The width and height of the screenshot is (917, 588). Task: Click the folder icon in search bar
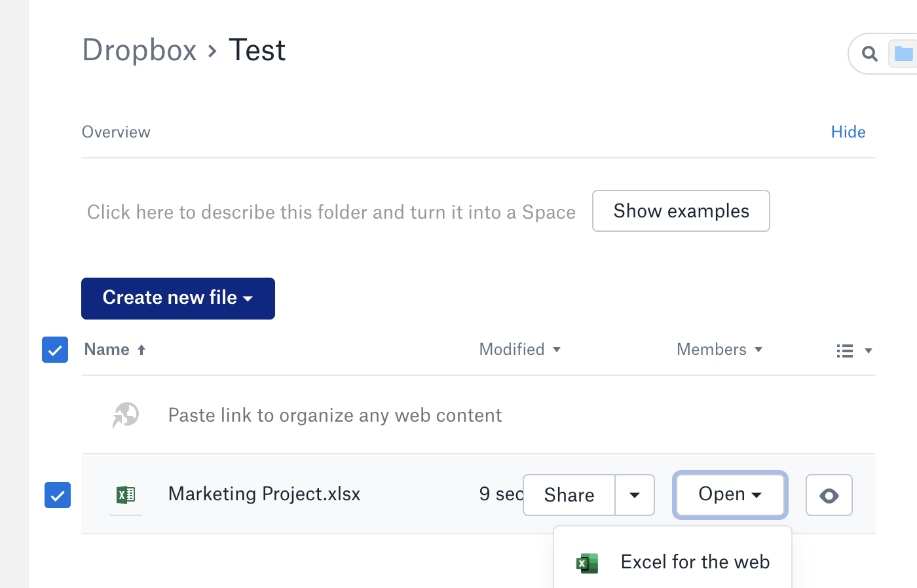pos(903,54)
